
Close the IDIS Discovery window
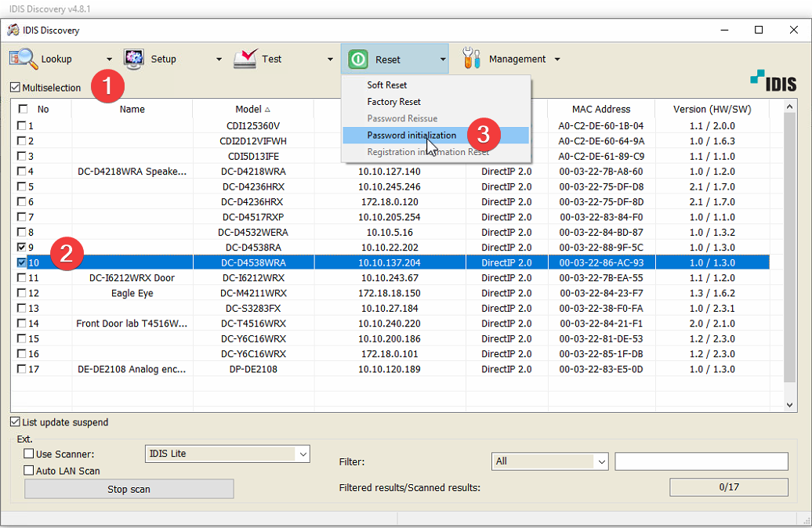793,30
